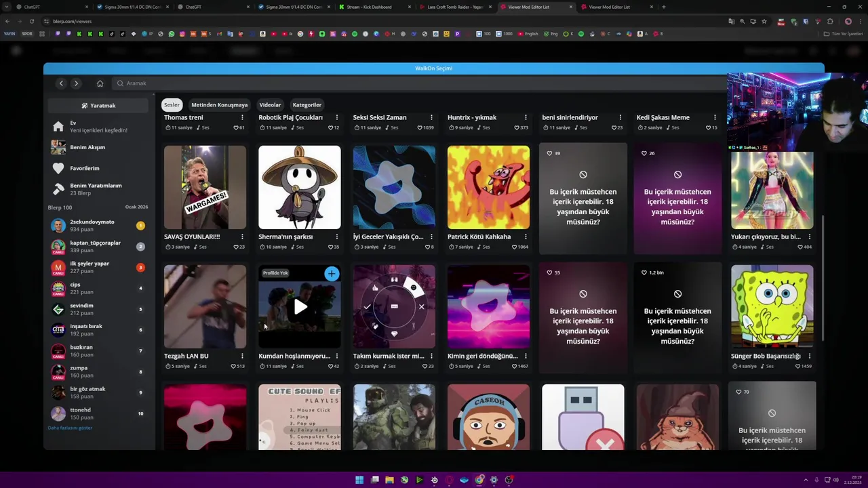The image size is (868, 488).
Task: Open Sünger Bob Başarısızlığı thumbnail
Action: click(772, 306)
